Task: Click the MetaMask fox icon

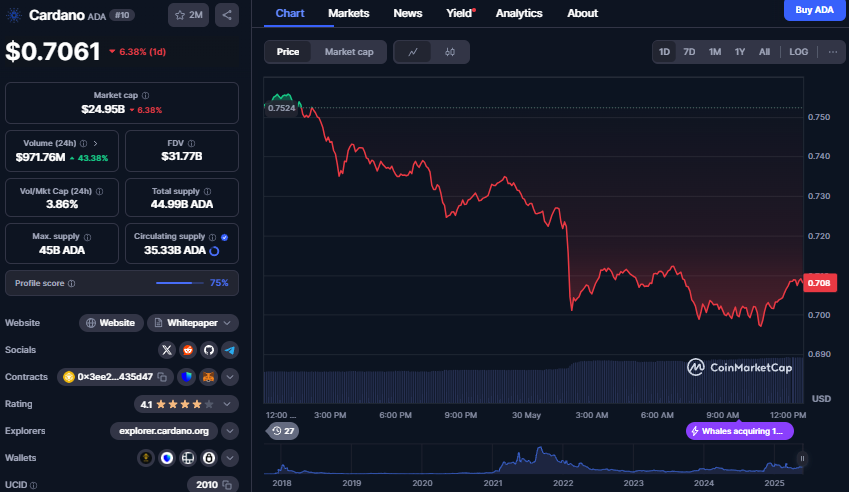Action: (208, 377)
